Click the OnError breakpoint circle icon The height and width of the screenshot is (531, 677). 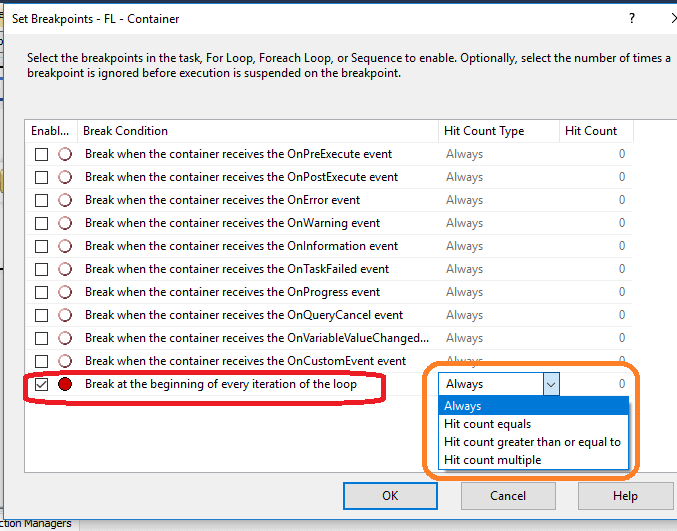tap(65, 200)
